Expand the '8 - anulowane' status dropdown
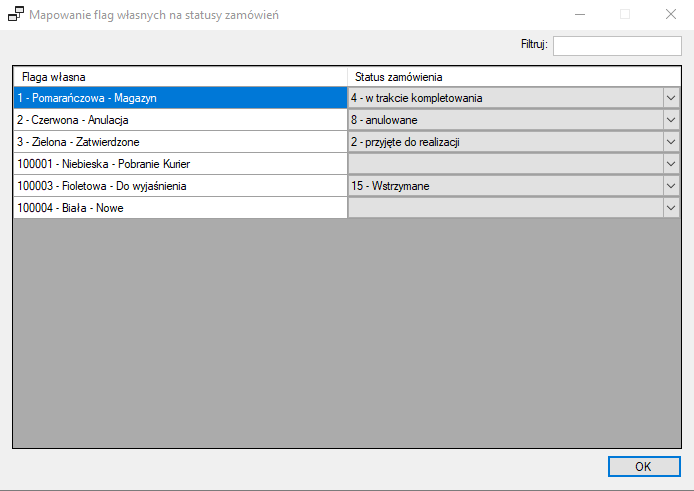The height and width of the screenshot is (491, 694). [670, 120]
